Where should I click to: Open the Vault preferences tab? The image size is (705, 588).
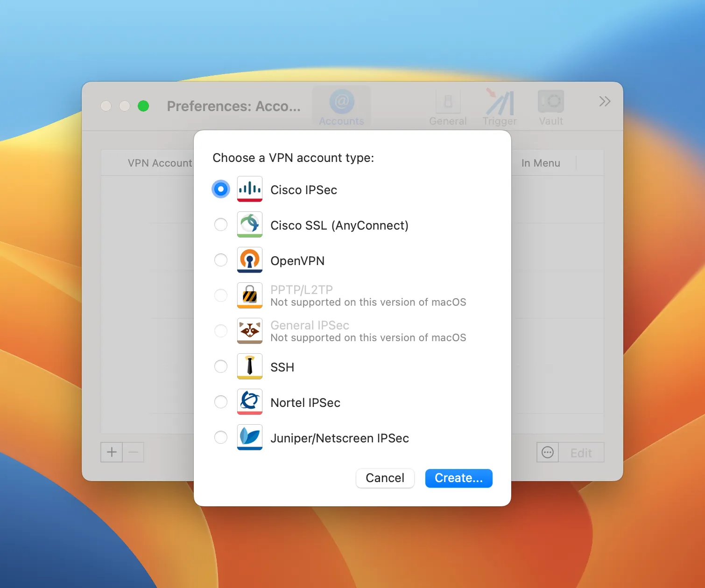(551, 107)
